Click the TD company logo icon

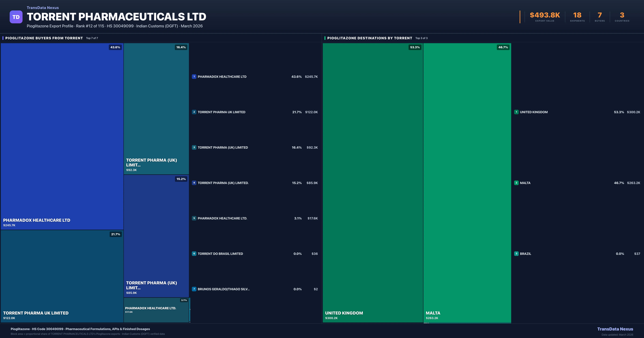click(16, 16)
